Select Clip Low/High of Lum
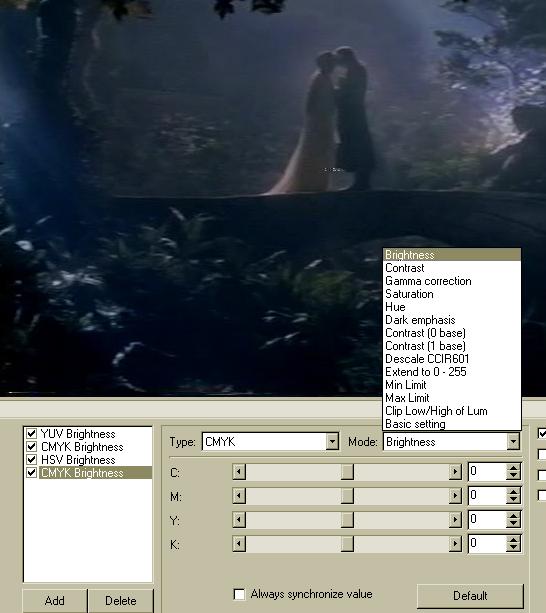Screen dimensions: 546x613 (x=451, y=411)
